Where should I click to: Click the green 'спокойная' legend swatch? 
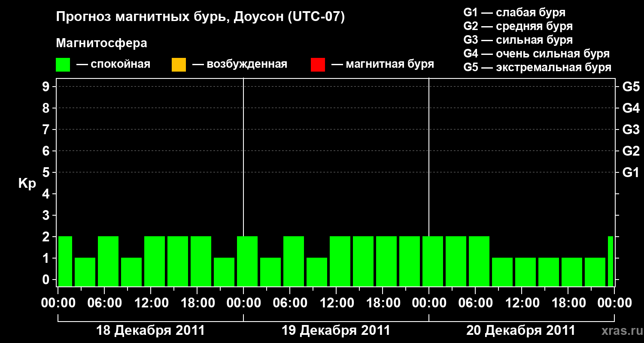[63, 65]
